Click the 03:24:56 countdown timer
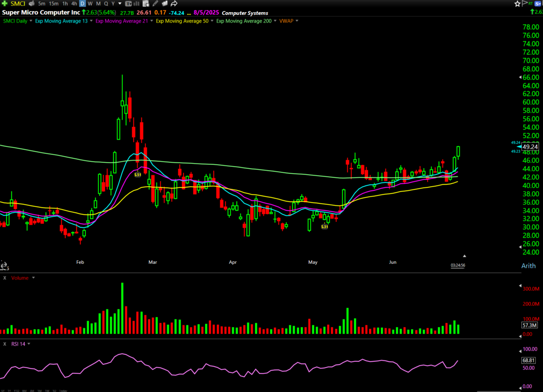The image size is (543, 392). (458, 265)
